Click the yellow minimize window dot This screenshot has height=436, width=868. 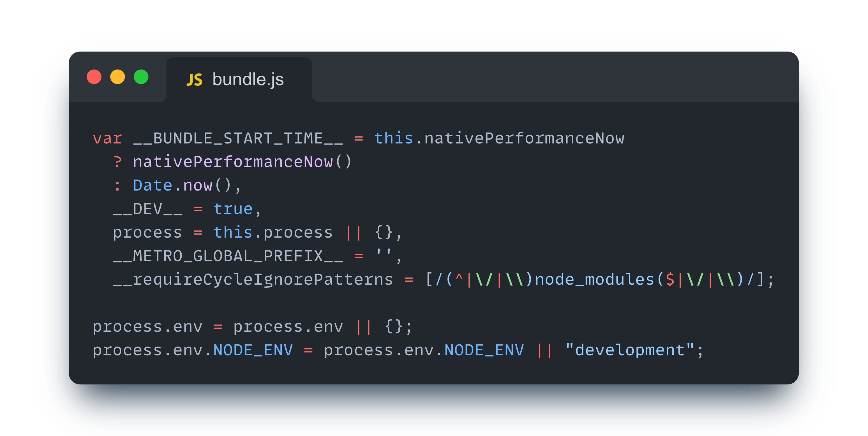coord(117,77)
